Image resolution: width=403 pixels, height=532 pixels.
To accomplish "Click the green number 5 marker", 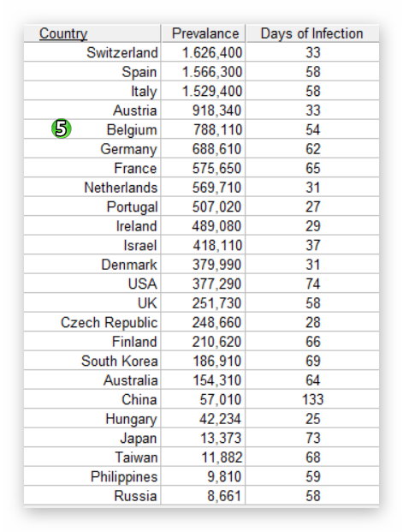I will [62, 129].
